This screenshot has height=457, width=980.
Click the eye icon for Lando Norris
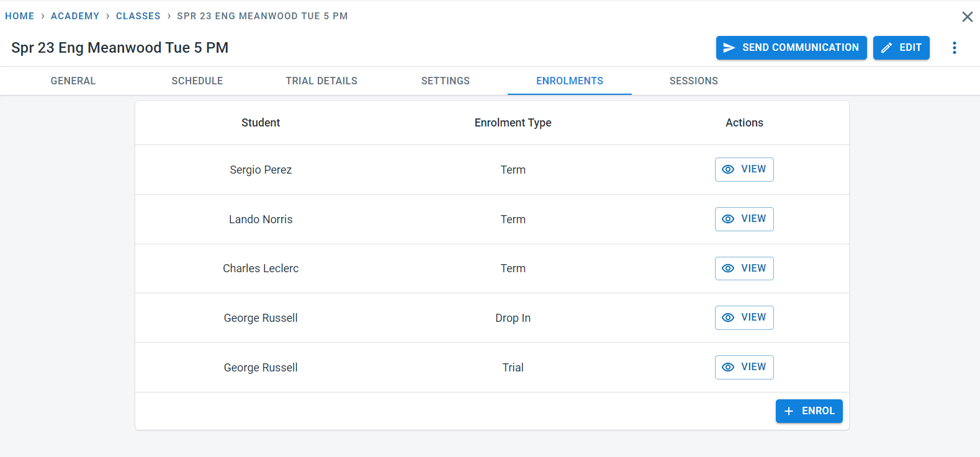point(728,219)
